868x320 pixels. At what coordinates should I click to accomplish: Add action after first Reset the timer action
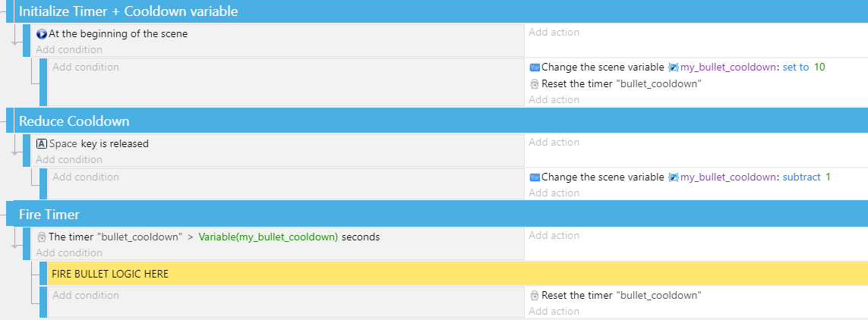click(x=554, y=100)
